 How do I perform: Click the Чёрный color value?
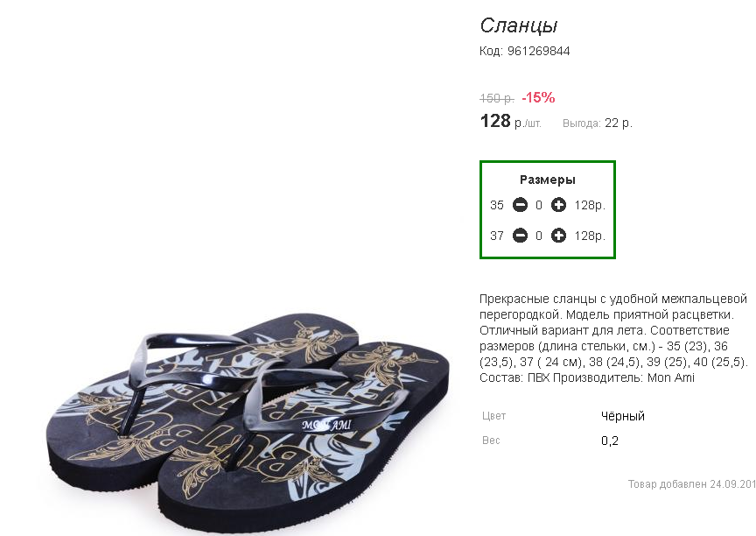(x=623, y=416)
